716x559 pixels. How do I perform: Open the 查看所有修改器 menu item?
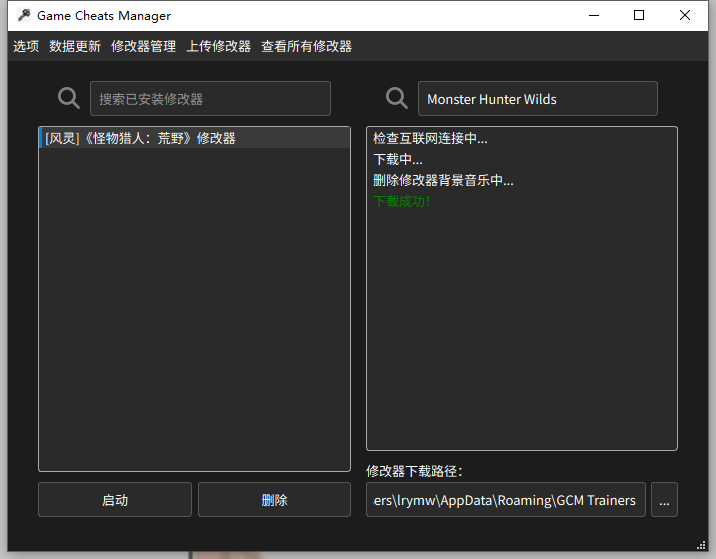(x=306, y=46)
